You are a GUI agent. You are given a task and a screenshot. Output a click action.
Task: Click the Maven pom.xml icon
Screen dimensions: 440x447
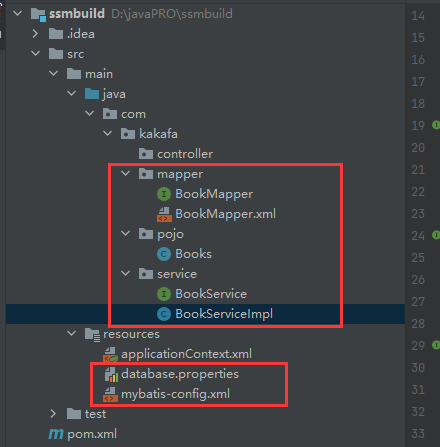pyautogui.click(x=56, y=434)
